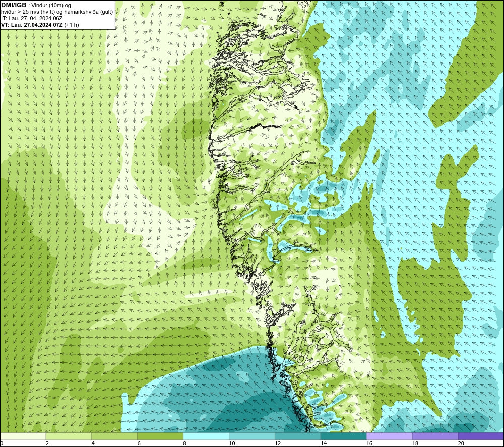
Task: Click the 8–10 m/s light cyan legend swatch
Action: [x=206, y=436]
